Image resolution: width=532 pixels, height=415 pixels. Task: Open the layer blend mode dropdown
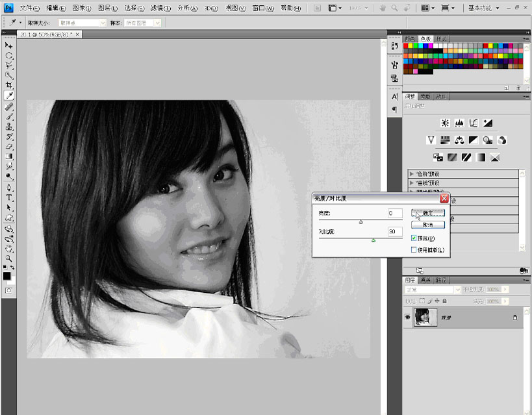[433, 290]
